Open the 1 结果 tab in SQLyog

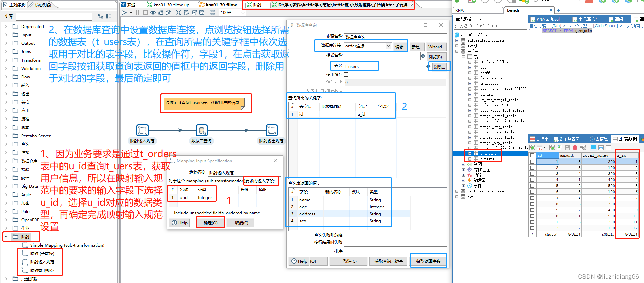tap(540, 139)
